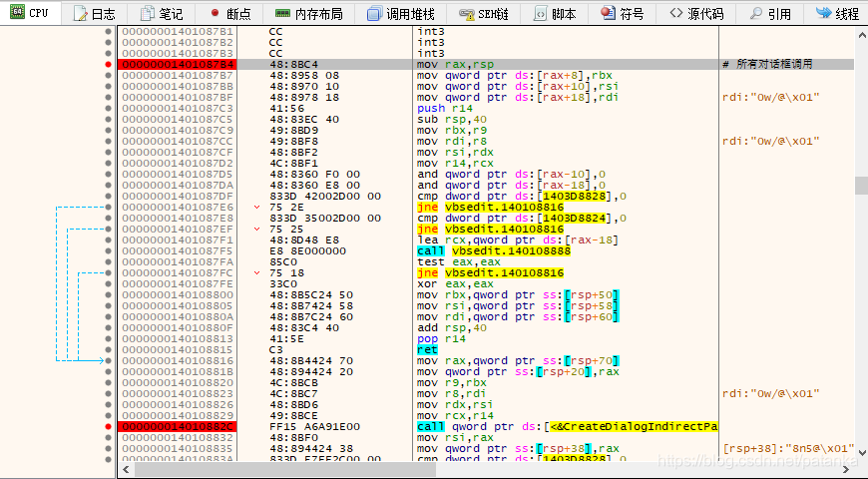The image size is (868, 479).
Task: Click the vertical scrollbar up arrow
Action: (x=861, y=34)
